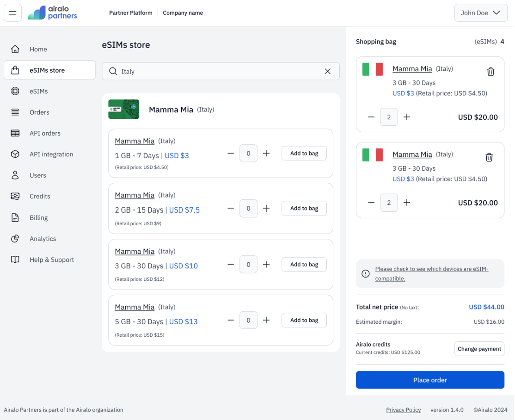This screenshot has width=515, height=420.
Task: Open the hamburger menu in the header
Action: coord(13,13)
